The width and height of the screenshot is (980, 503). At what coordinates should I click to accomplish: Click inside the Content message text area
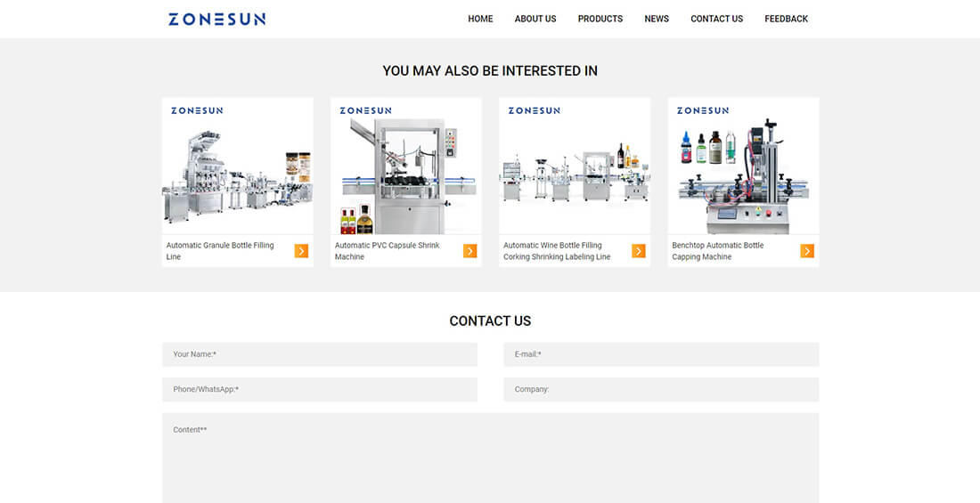pyautogui.click(x=490, y=458)
